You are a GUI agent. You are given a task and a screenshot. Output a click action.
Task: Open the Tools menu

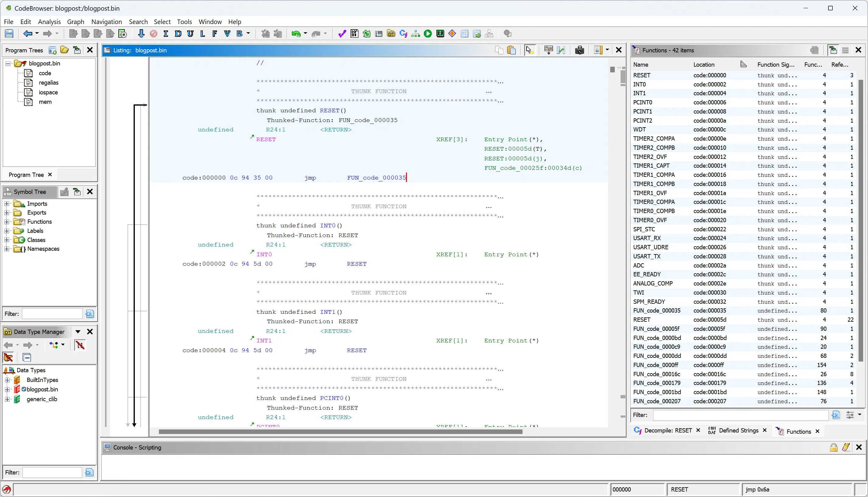tap(184, 22)
